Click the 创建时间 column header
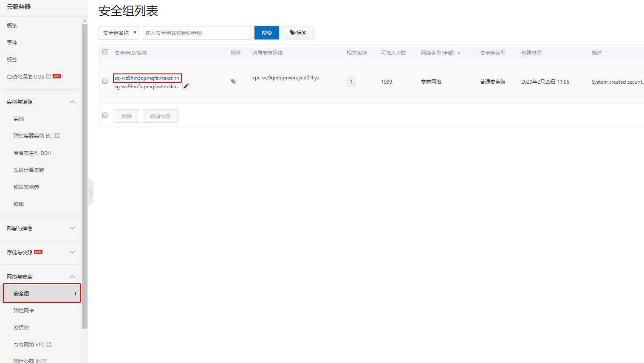The width and height of the screenshot is (644, 363). [x=531, y=53]
